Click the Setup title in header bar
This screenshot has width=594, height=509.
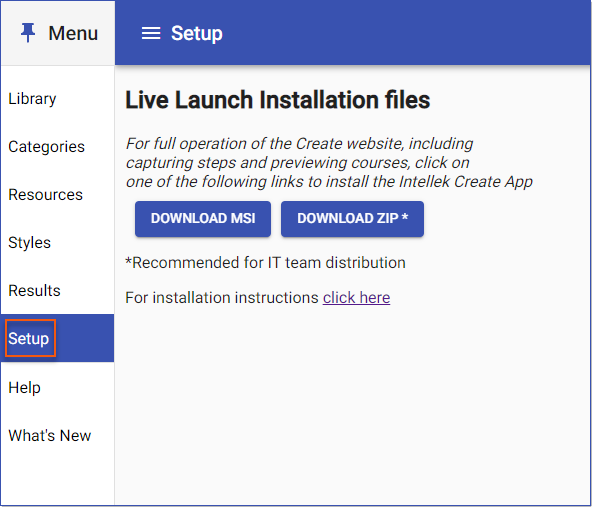point(197,34)
